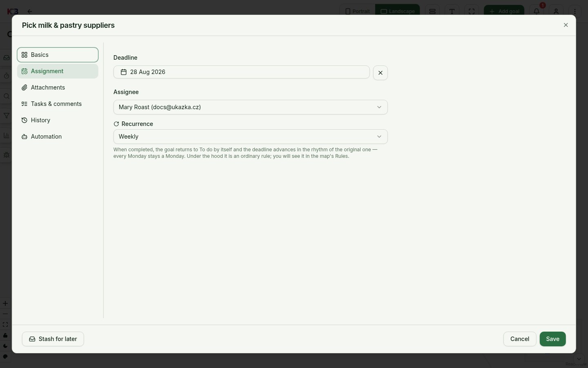Go to Tasks & comments tab
Viewport: 588px width, 368px height.
[x=58, y=104]
